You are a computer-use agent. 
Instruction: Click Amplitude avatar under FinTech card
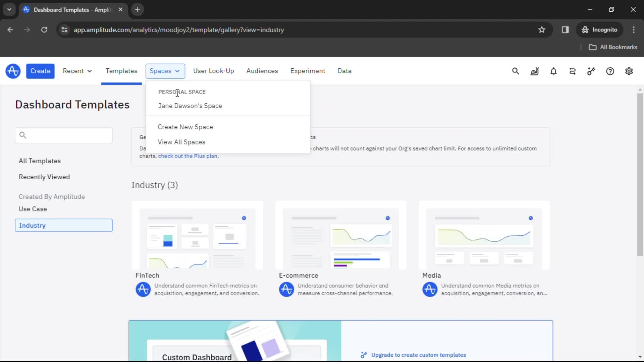pos(143,289)
